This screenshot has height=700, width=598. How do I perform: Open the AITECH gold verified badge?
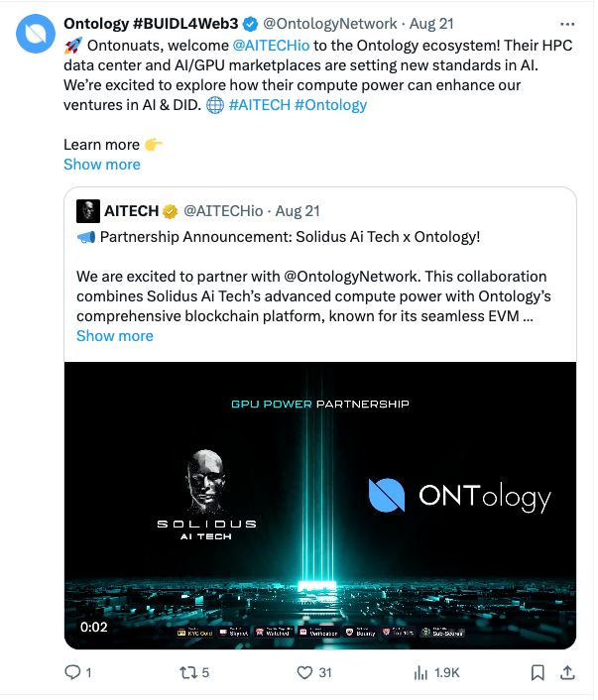tap(171, 212)
